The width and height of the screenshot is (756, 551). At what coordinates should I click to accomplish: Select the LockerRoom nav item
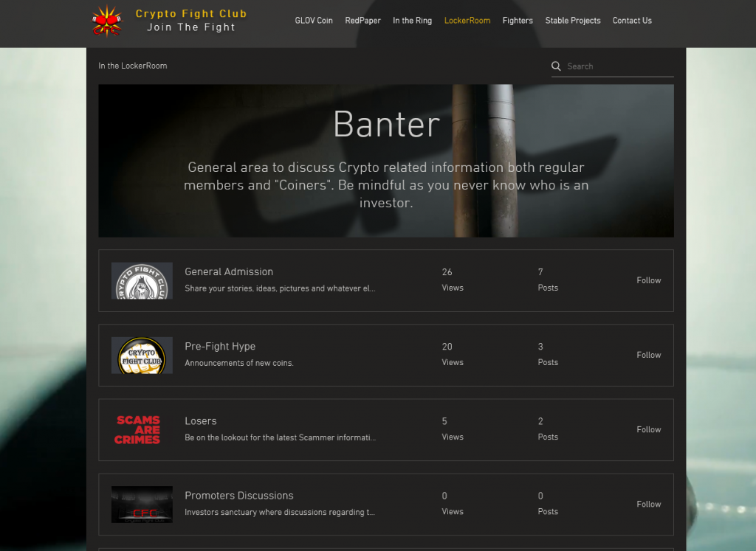tap(467, 20)
